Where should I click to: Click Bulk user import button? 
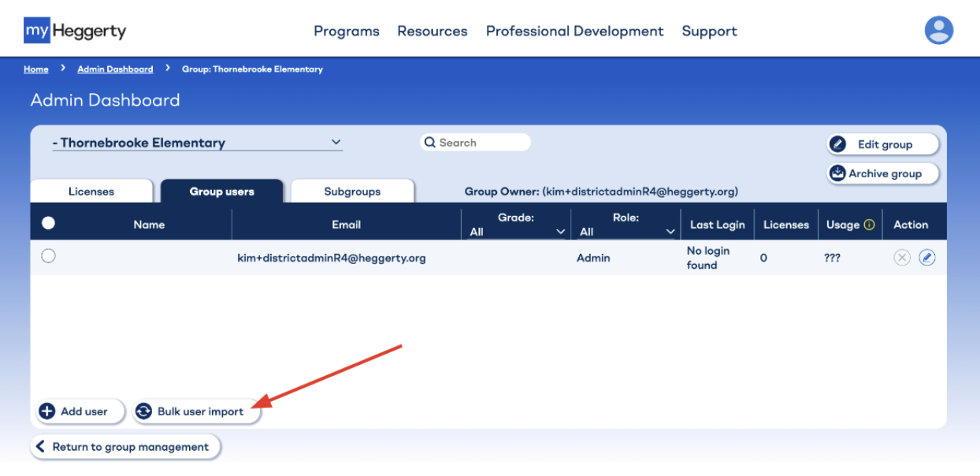(197, 411)
